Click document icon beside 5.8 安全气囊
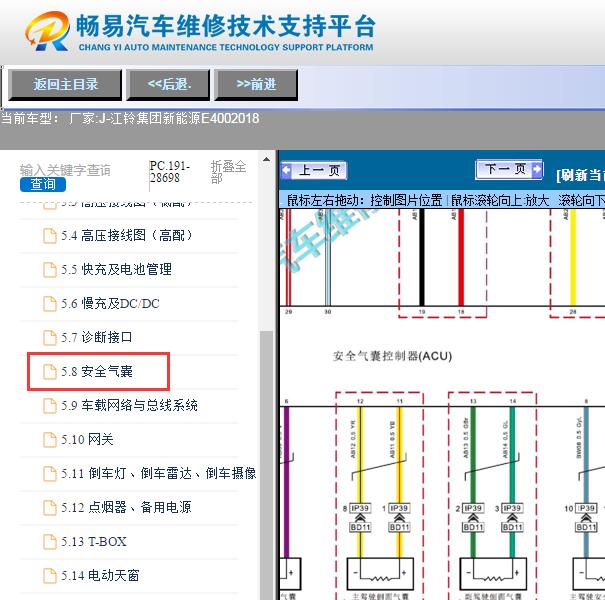 click(50, 372)
